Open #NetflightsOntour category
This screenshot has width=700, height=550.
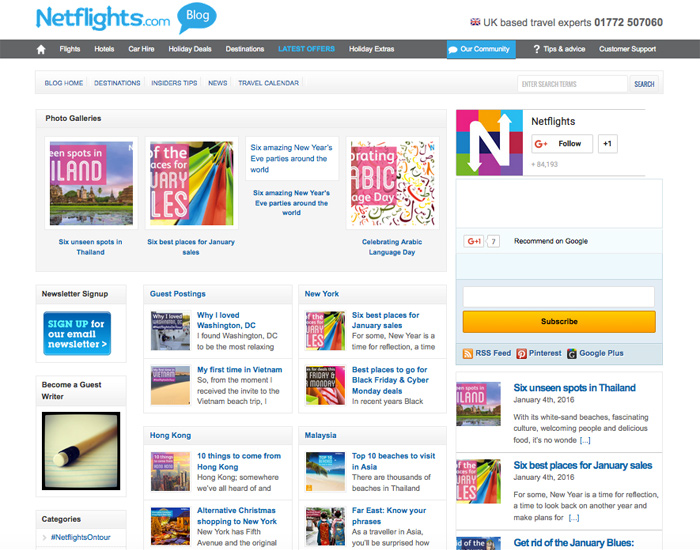80,537
